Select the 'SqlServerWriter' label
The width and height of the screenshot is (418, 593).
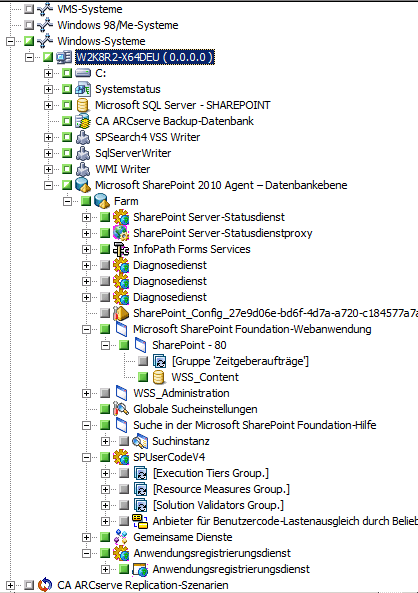click(x=133, y=153)
